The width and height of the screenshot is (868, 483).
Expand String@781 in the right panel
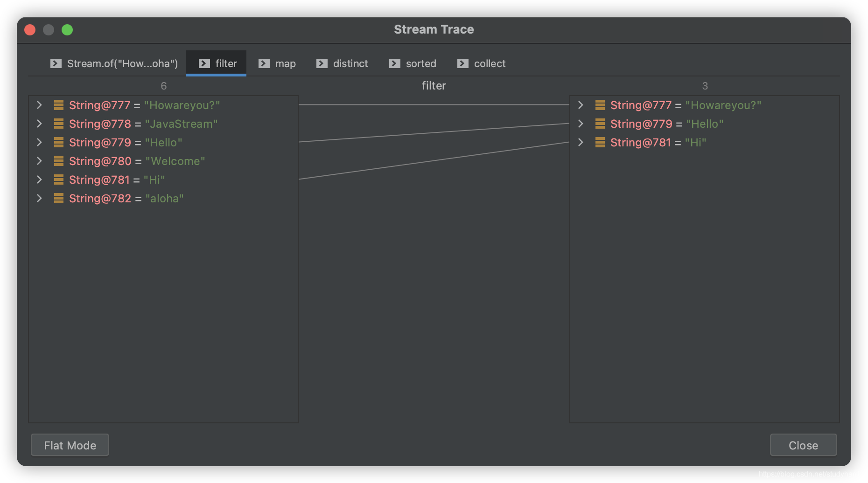pos(580,142)
